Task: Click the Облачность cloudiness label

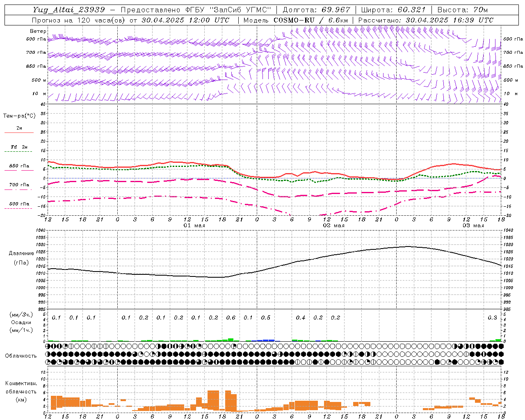Action: tap(21, 356)
